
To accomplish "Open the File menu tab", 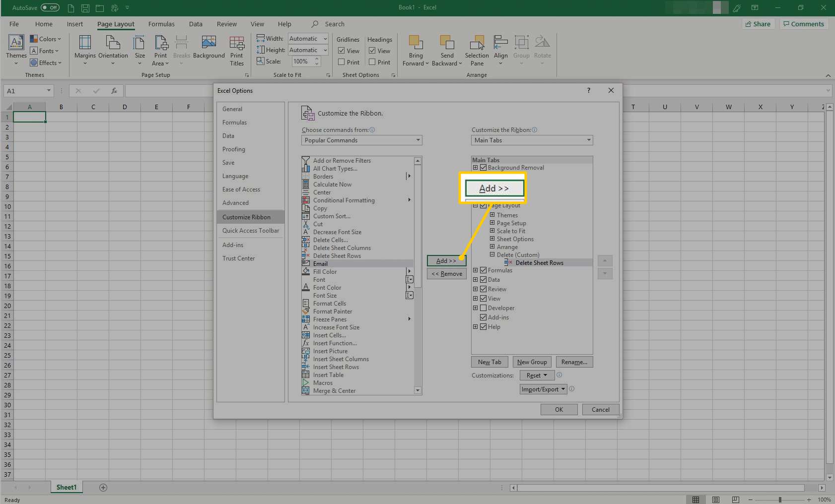I will [x=14, y=24].
